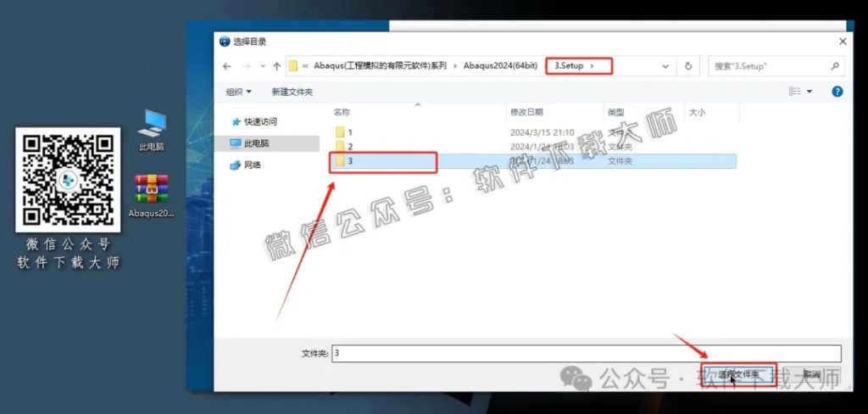Click the 此电脑 desktop icon
The height and width of the screenshot is (414, 868).
(152, 131)
